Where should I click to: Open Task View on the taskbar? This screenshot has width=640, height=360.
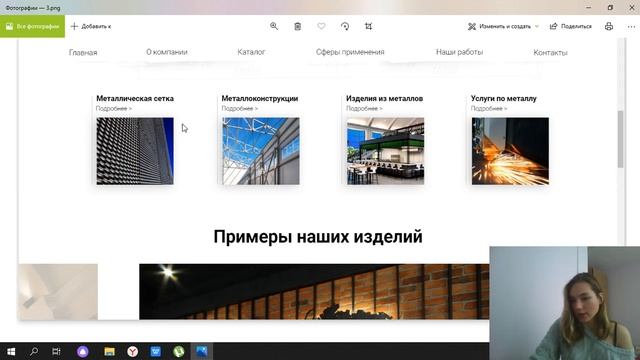point(56,351)
